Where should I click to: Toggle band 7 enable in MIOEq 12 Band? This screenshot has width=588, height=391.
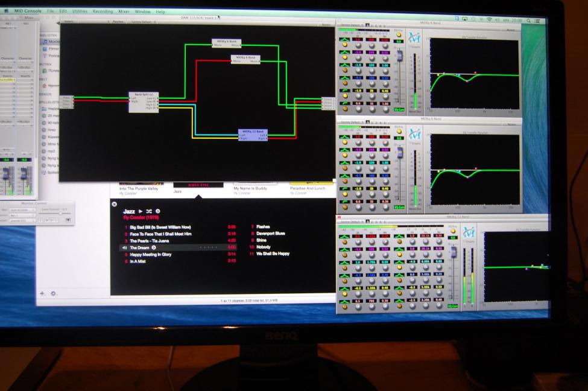pyautogui.click(x=400, y=243)
